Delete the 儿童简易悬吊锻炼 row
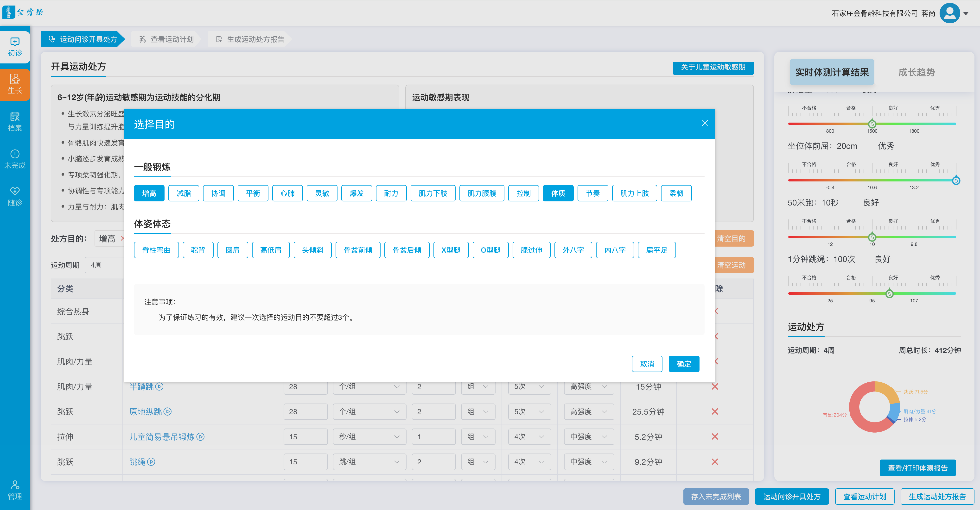The image size is (980, 510). coord(715,437)
